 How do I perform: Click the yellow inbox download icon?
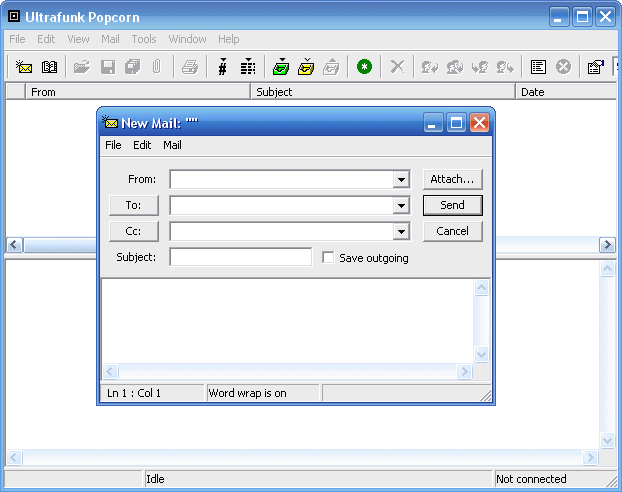(306, 67)
